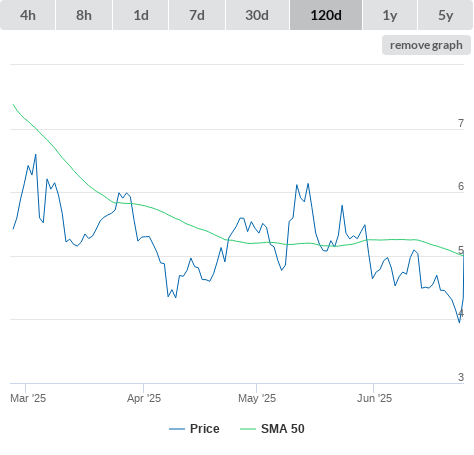Viewport: 474px width, 455px height.
Task: Click the Mar '25 axis label
Action: tap(28, 398)
